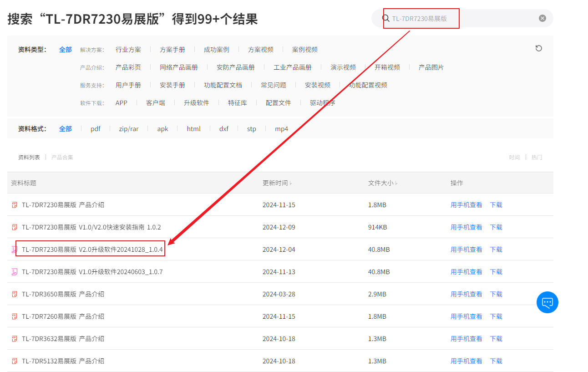Sort results by 热门
This screenshot has width=588, height=372.
537,158
